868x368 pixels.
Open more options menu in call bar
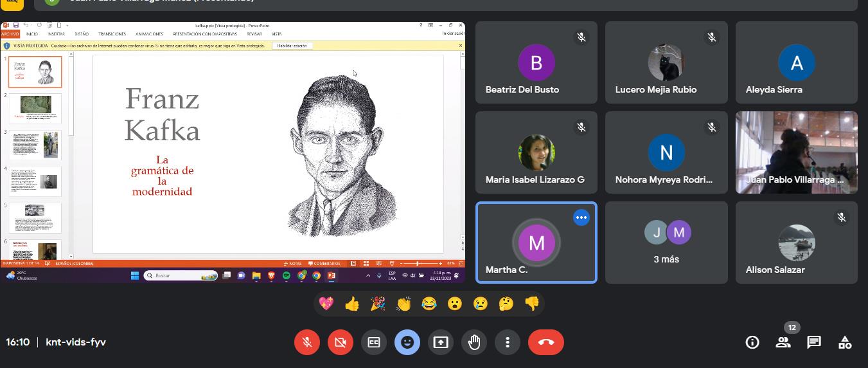pyautogui.click(x=508, y=342)
